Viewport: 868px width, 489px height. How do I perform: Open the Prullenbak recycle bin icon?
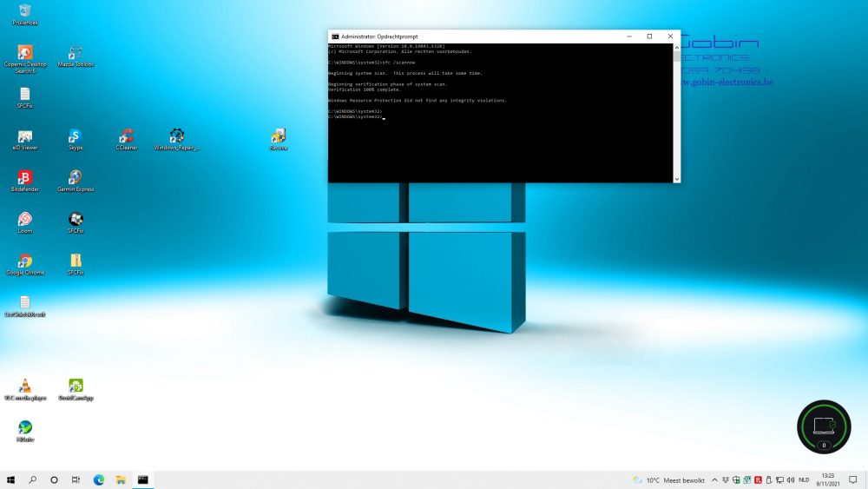25,11
